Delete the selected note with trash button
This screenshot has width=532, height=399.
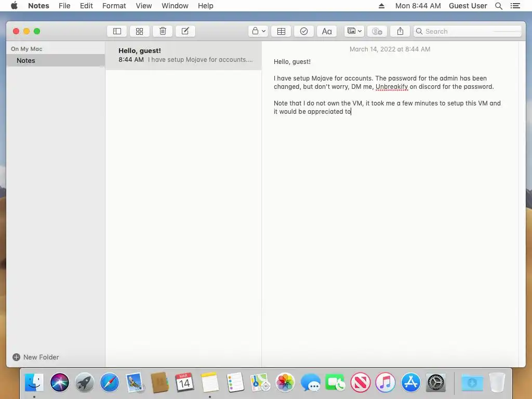coord(163,31)
